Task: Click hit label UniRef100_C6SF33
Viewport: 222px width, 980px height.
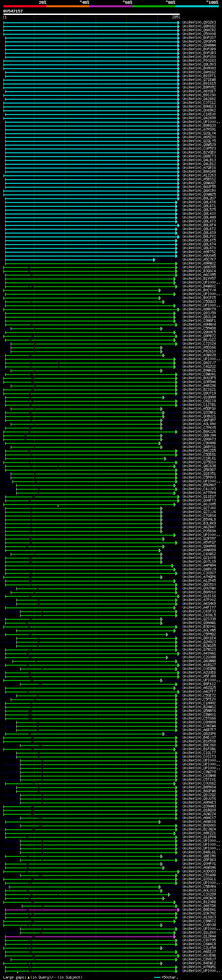Action: click(199, 612)
